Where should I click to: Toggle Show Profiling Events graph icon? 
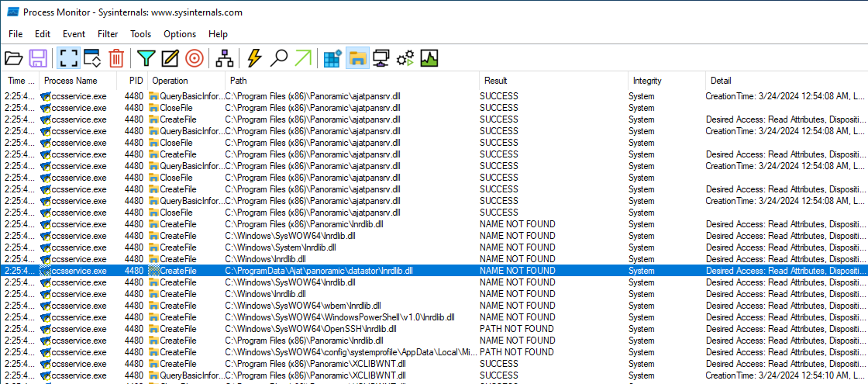429,57
